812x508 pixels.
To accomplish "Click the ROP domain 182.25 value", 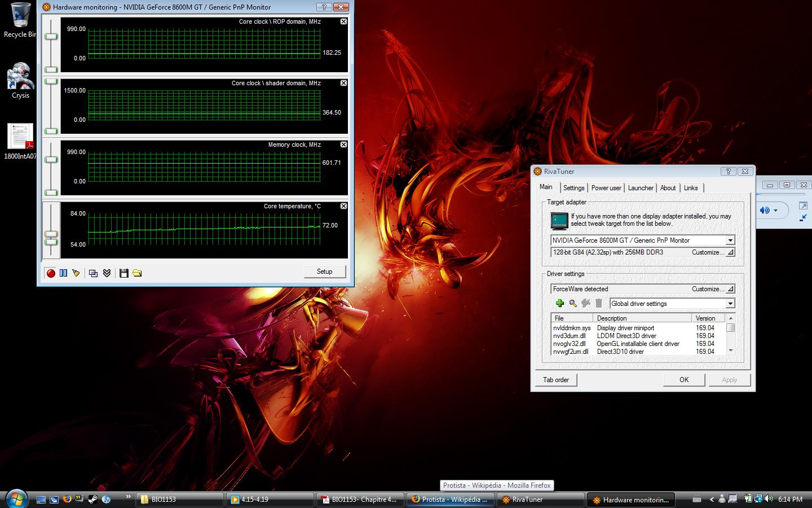I will pos(332,52).
